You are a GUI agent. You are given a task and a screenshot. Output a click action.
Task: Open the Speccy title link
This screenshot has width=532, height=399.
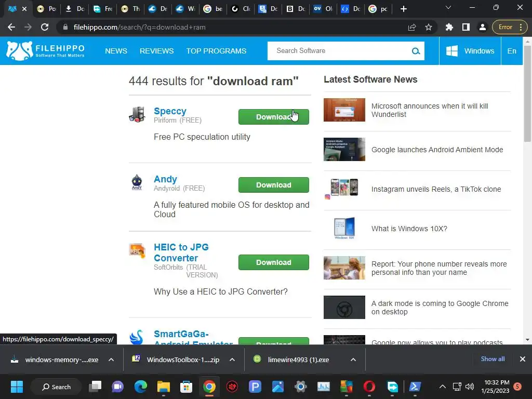point(170,111)
